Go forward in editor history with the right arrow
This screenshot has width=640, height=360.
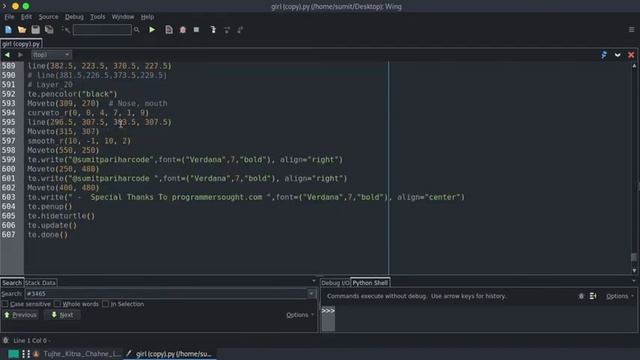20,54
